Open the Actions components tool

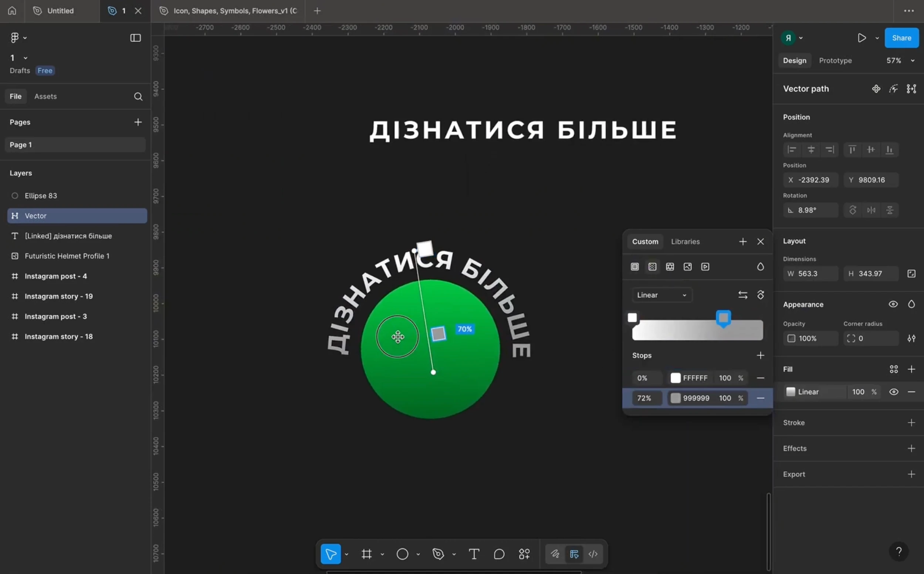[x=524, y=554]
